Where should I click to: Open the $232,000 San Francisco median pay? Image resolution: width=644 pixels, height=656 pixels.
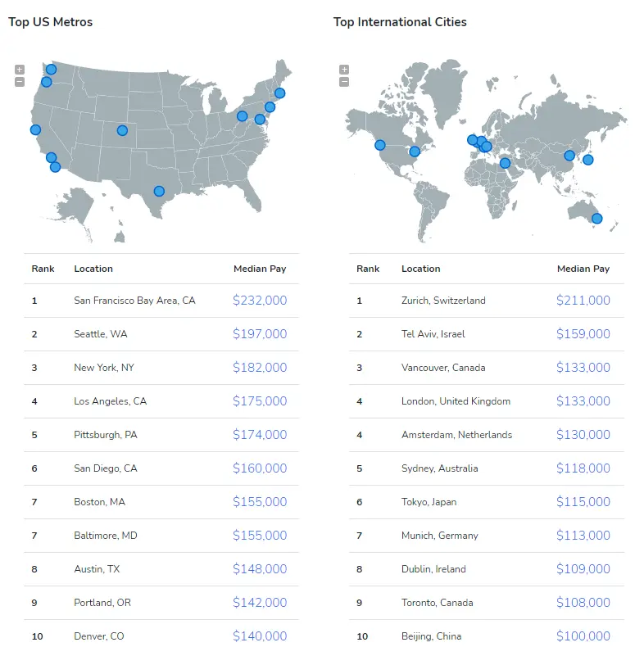pyautogui.click(x=260, y=301)
